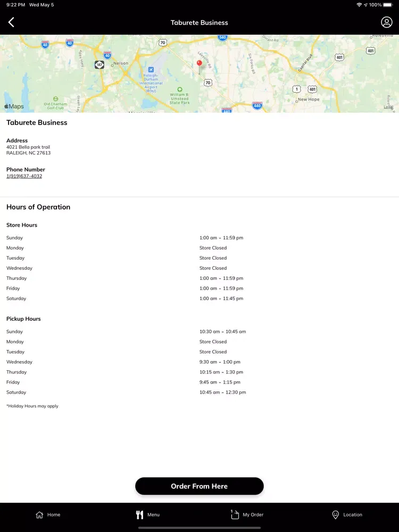Viewport: 399px width, 532px height.
Task: Tap Order From Here button
Action: [x=199, y=486]
